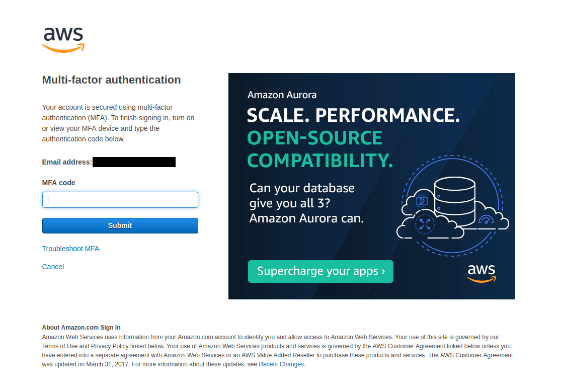Click the expand arrows icon in the dashed circle
This screenshot has height=392, width=563.
[425, 224]
